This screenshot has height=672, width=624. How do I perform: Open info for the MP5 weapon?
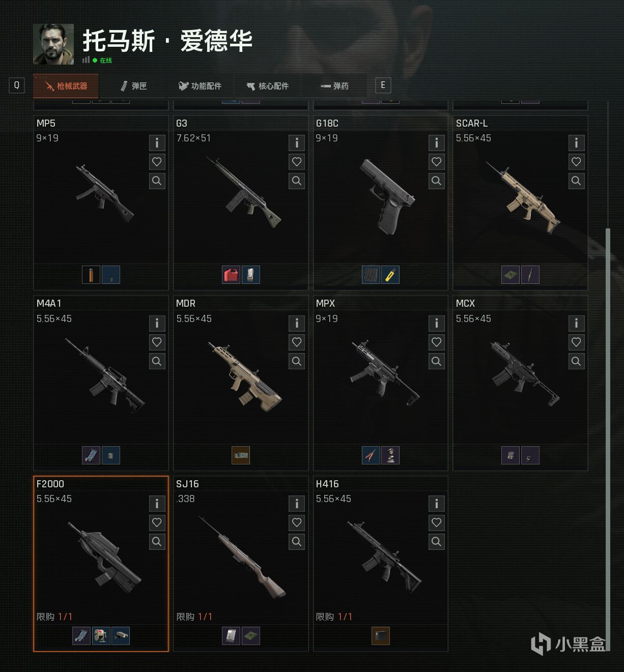[157, 143]
